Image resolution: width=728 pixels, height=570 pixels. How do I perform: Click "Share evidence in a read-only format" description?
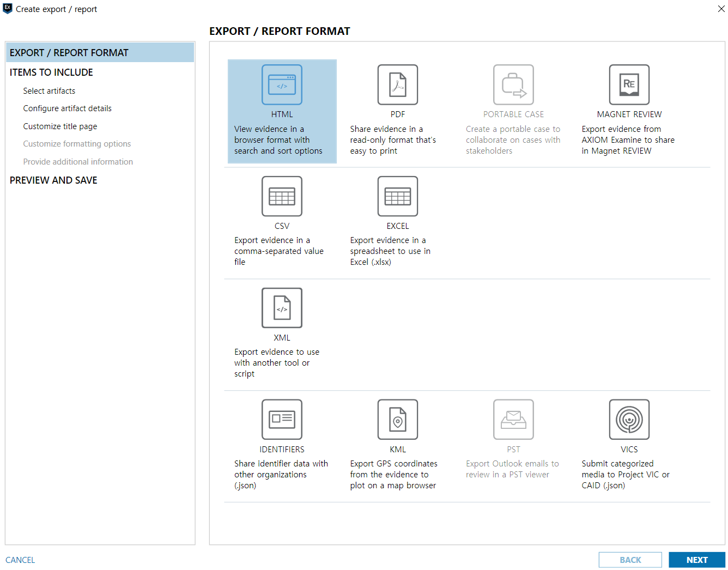point(393,140)
